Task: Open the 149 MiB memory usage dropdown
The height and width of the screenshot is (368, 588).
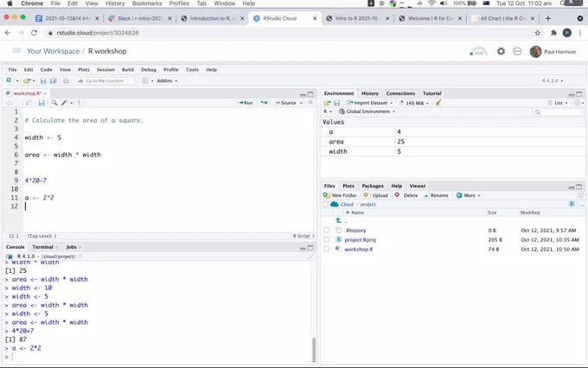Action: click(414, 103)
